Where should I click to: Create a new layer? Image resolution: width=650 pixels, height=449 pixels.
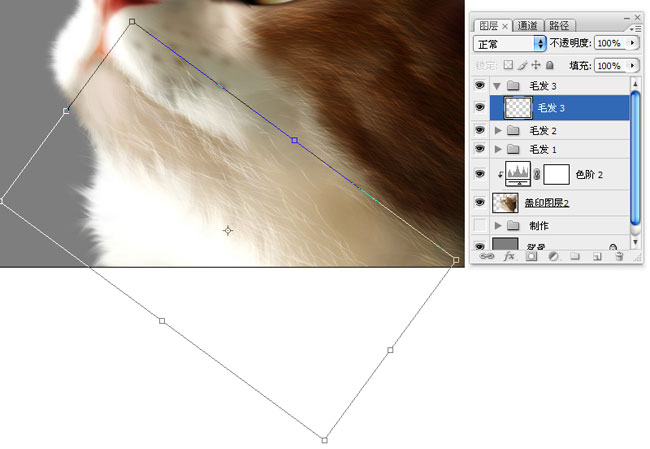coord(597,257)
